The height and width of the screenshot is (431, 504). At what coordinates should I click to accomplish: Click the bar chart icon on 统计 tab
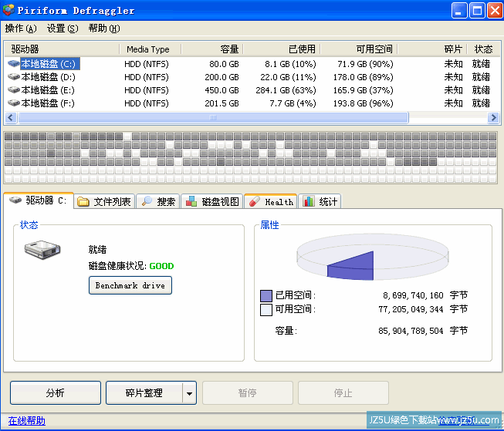pos(309,201)
